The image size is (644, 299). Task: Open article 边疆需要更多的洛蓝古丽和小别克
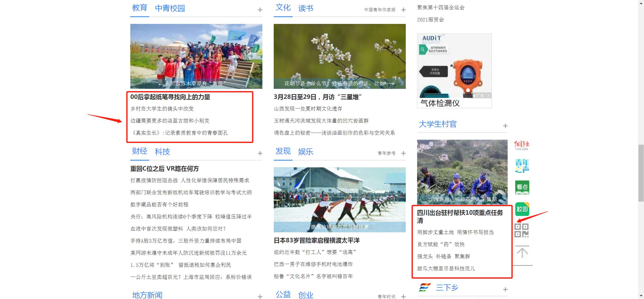pos(170,121)
